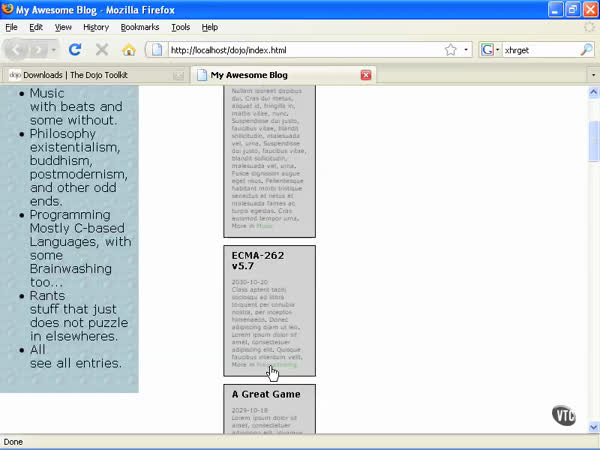Viewport: 600px width, 450px height.
Task: Reload the page with the refresh icon
Action: [75, 49]
